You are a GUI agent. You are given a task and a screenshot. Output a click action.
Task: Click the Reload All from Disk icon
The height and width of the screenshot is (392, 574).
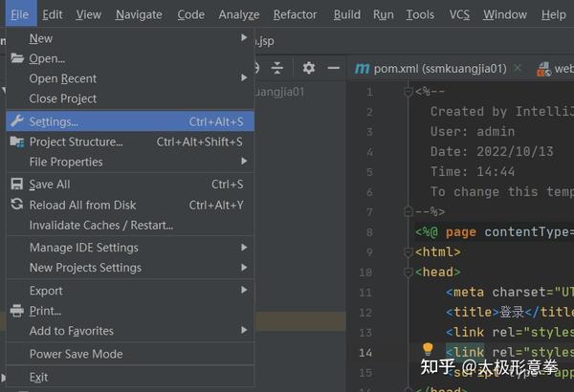[x=17, y=205]
